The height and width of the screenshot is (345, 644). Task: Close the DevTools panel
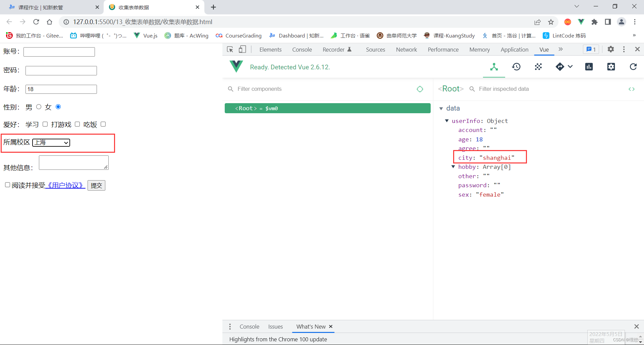click(x=638, y=49)
